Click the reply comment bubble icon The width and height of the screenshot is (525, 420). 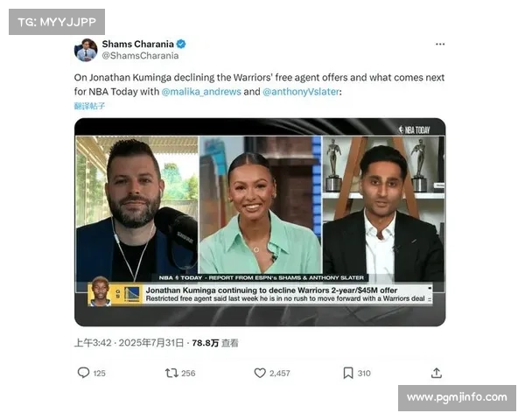pos(83,373)
